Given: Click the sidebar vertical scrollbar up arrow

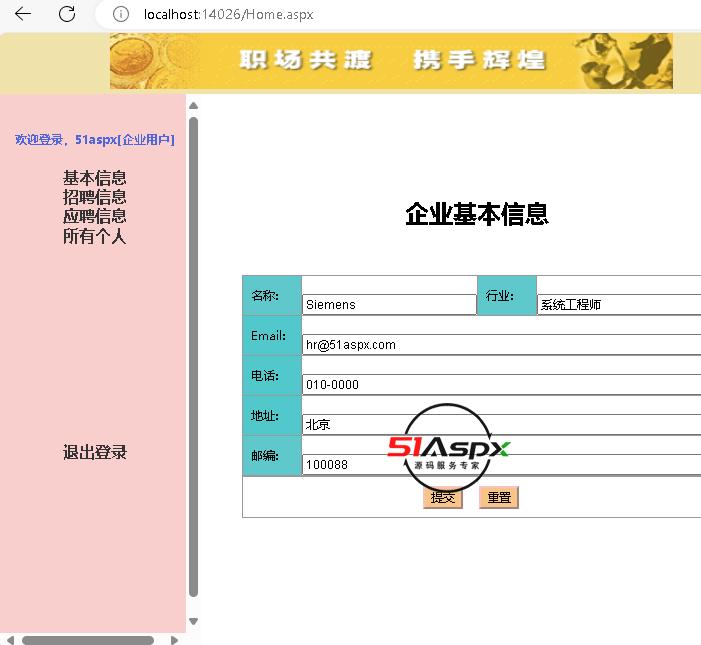Looking at the screenshot, I should coord(193,105).
